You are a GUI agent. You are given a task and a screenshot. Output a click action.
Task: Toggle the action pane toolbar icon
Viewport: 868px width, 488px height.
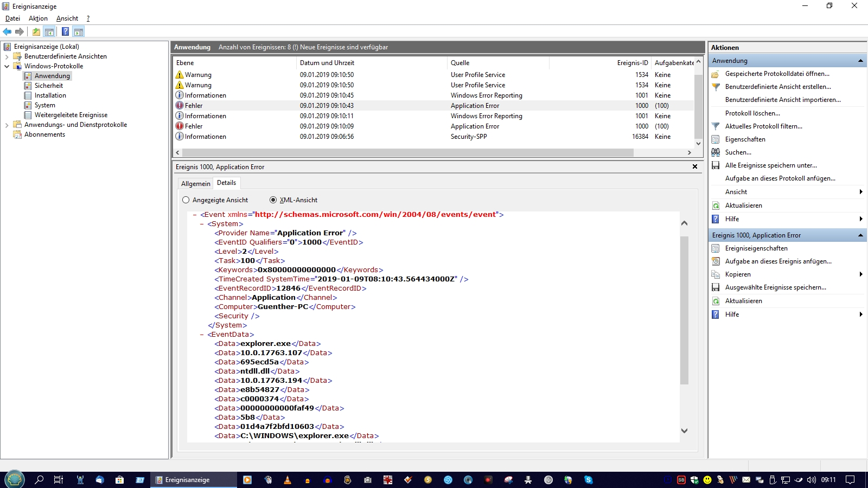[79, 31]
